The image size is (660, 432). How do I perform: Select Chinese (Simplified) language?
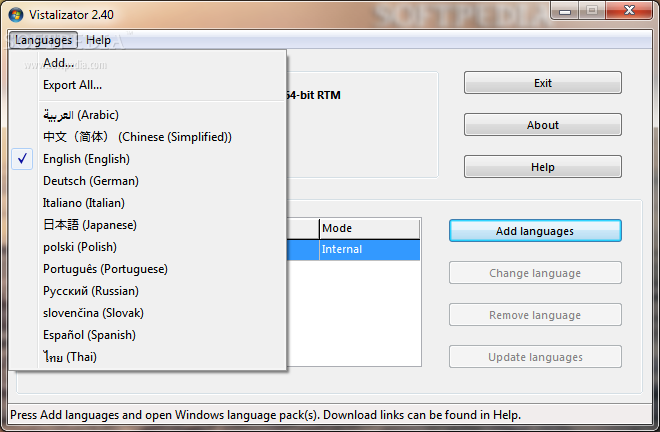click(148, 137)
